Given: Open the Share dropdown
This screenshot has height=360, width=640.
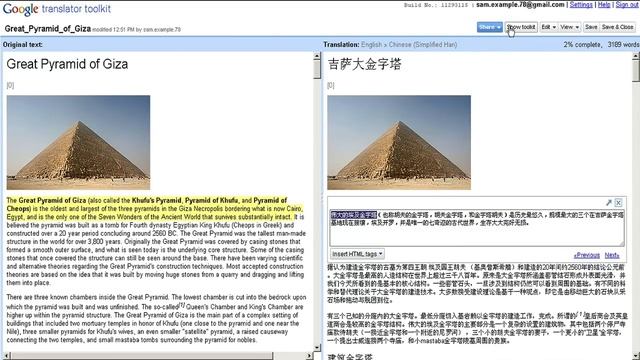Looking at the screenshot, I should click(489, 27).
